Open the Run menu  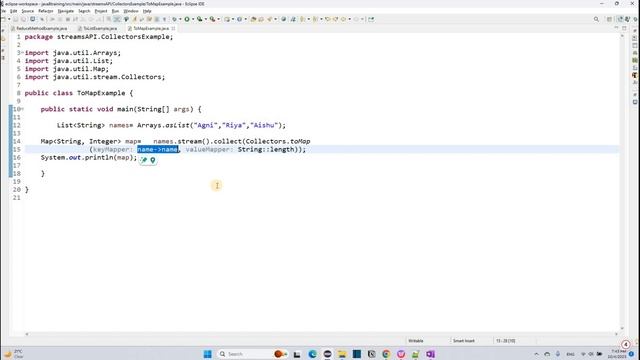coord(115,11)
